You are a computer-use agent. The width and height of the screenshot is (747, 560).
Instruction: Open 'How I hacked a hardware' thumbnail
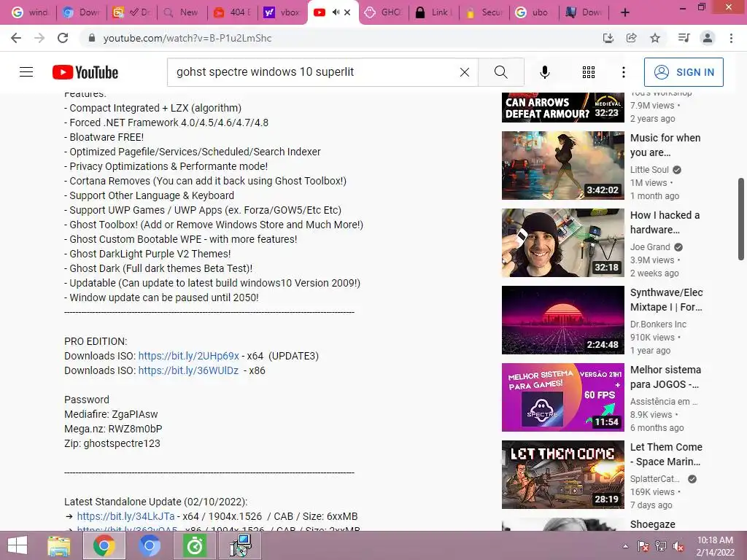click(x=562, y=243)
